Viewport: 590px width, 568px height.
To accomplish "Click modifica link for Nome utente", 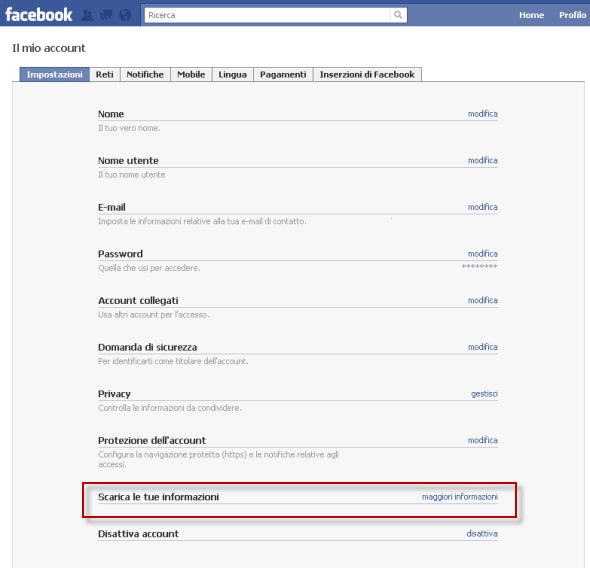I will coord(482,160).
